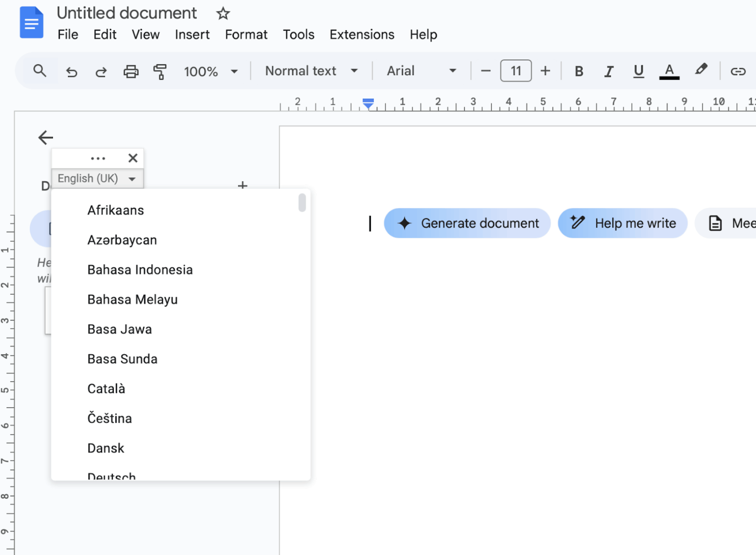Screen dimensions: 756x555
Task: Undo the last action
Action: (71, 71)
